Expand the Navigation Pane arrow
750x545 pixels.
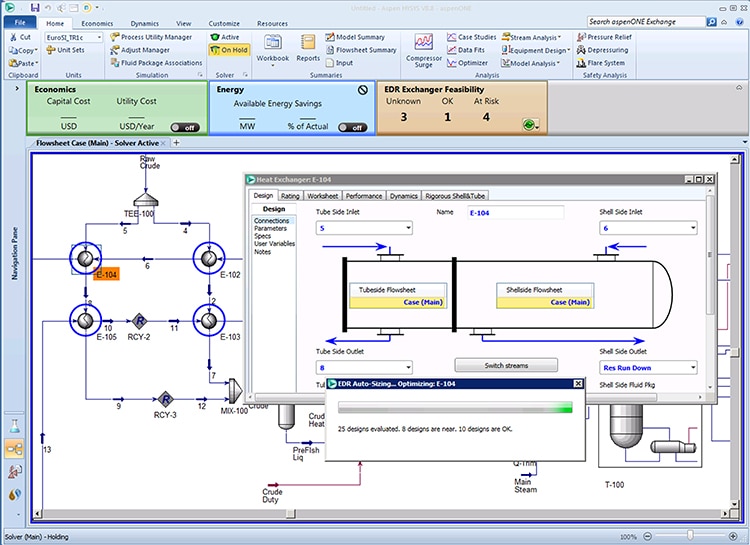17,89
